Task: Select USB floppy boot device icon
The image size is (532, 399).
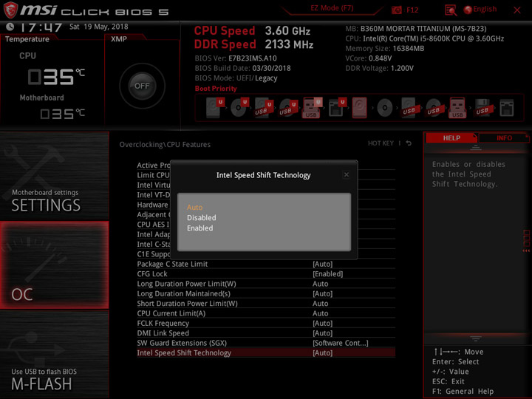Action: [x=483, y=108]
